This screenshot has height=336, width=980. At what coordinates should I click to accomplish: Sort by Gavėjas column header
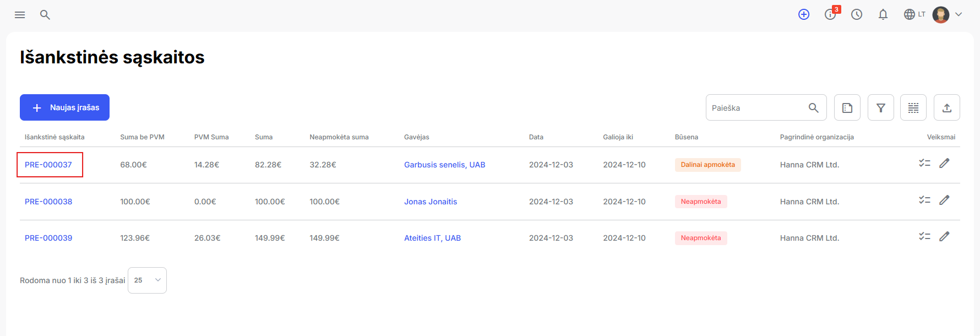417,137
